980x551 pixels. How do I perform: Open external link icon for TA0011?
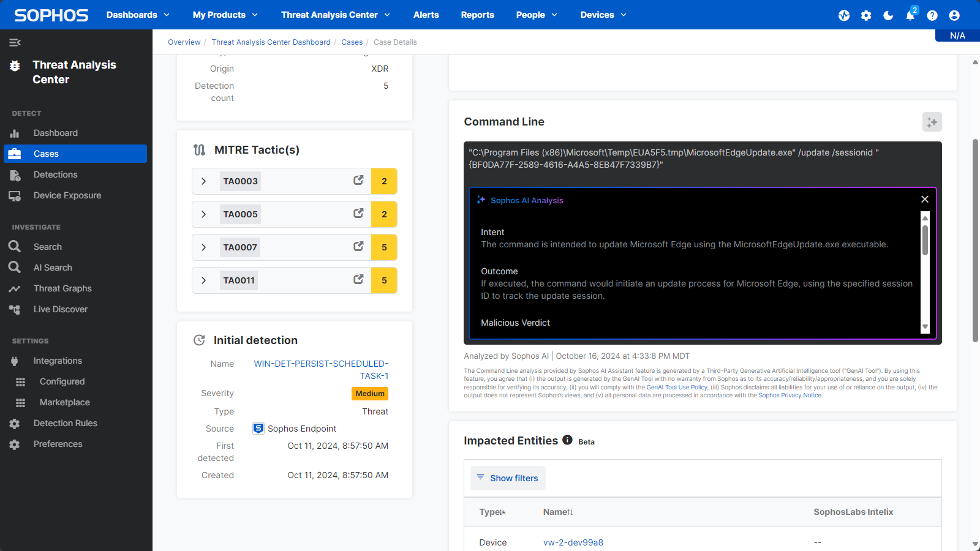(358, 280)
